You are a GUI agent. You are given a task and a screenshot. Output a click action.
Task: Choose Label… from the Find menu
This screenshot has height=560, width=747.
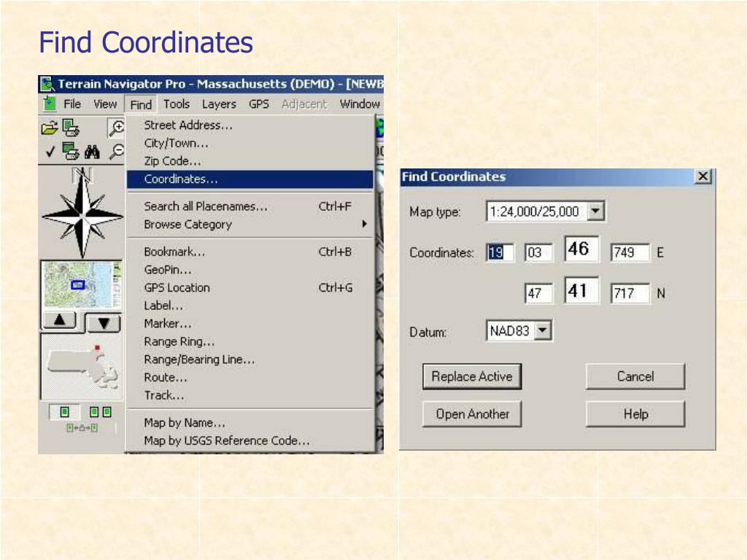click(249, 306)
